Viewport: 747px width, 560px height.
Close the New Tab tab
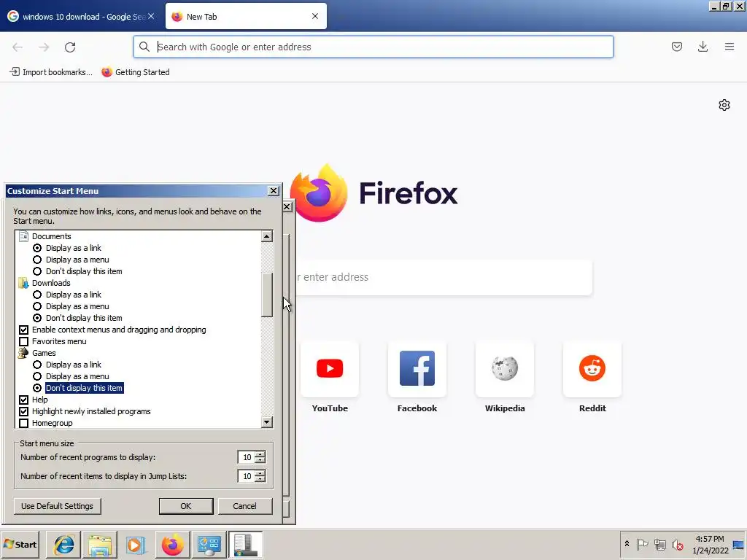[315, 16]
